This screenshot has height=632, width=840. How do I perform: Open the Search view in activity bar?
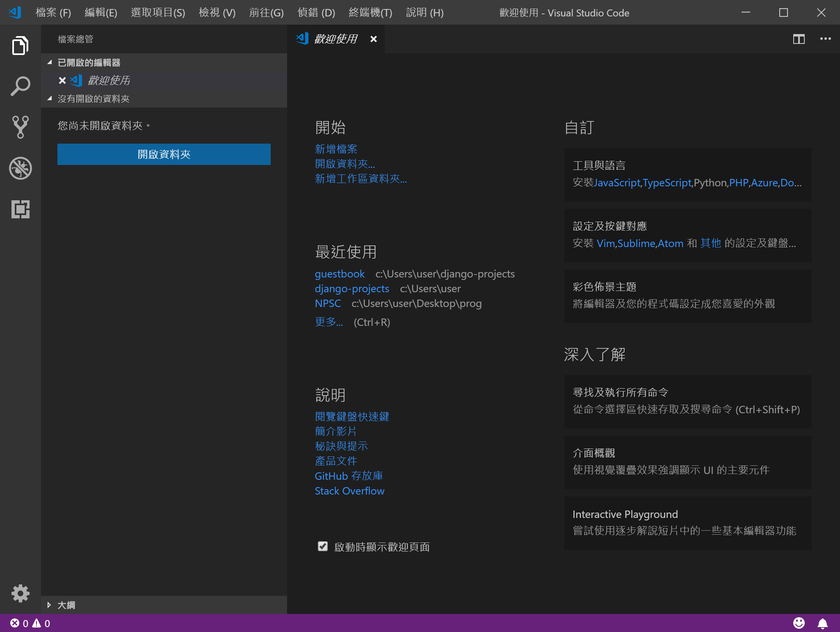tap(20, 86)
